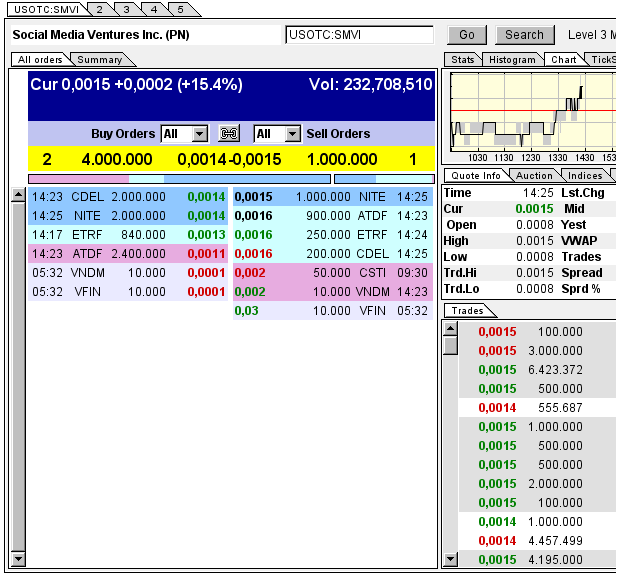Select the VNDM 10.000 buy order row
This screenshot has height=577, width=623.
[128, 273]
